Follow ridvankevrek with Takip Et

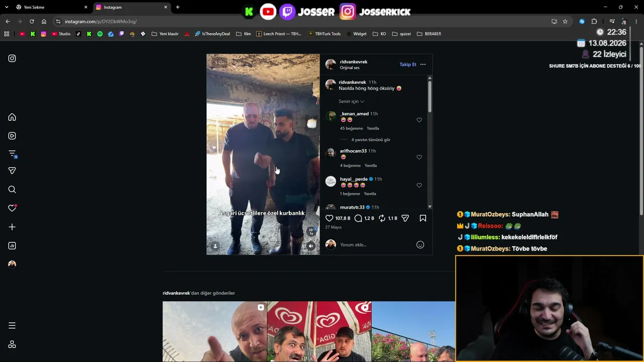tap(408, 64)
